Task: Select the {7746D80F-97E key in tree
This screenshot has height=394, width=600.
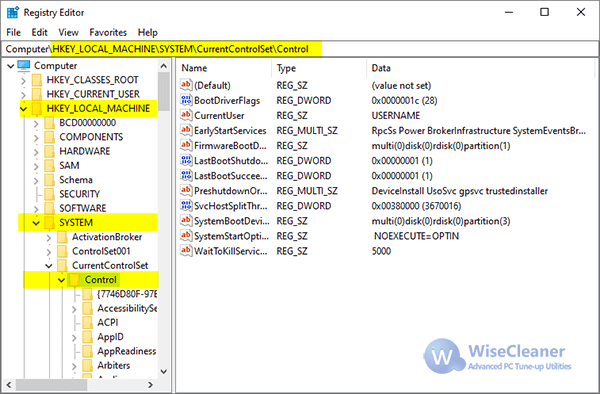Action: 127,294
